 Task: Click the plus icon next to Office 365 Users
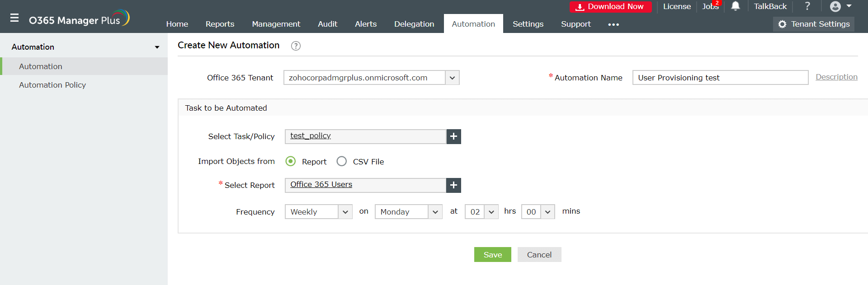point(454,185)
